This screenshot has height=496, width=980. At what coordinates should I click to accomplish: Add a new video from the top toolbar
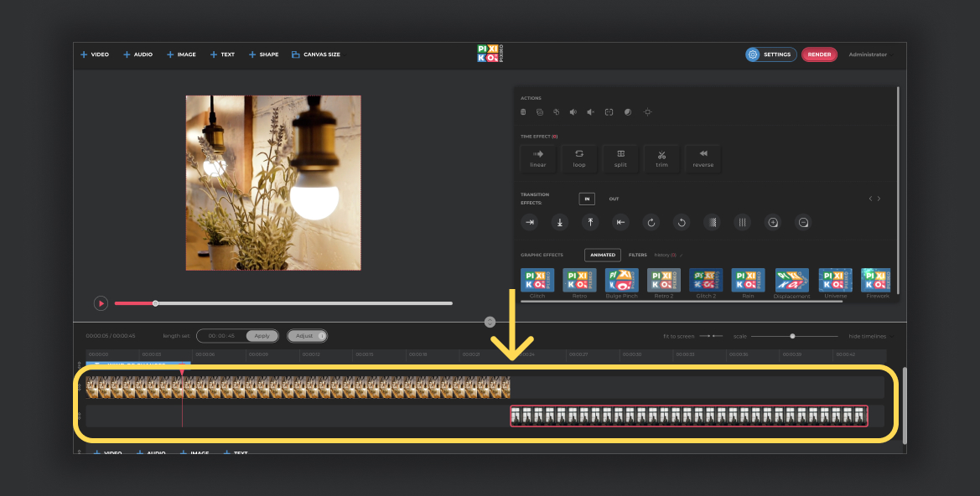(x=95, y=54)
